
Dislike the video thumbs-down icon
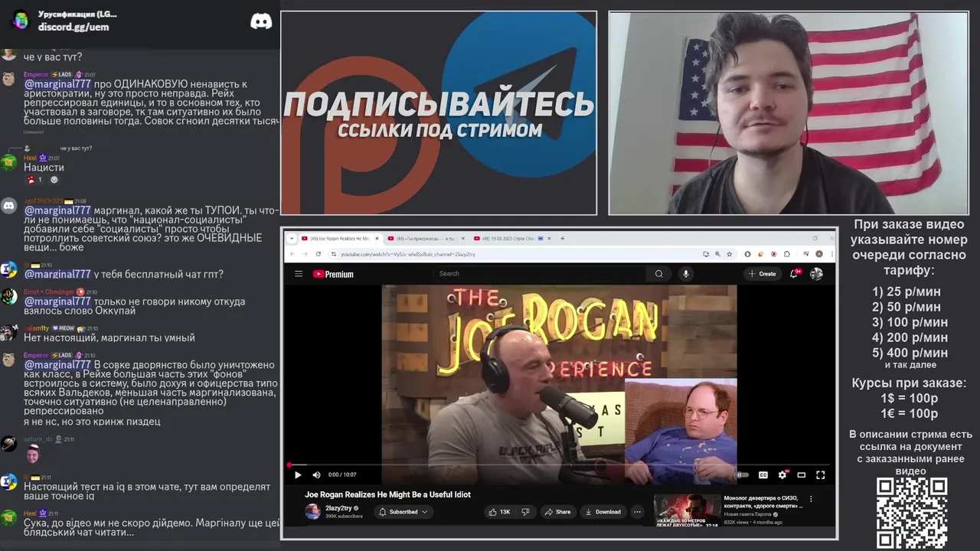525,511
